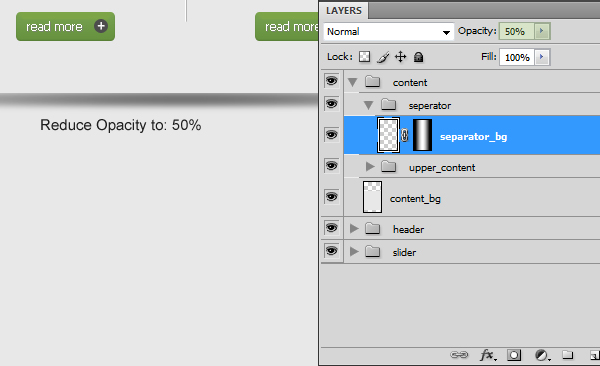Image resolution: width=600 pixels, height=366 pixels.
Task: Click the lock position icon
Action: [400, 57]
